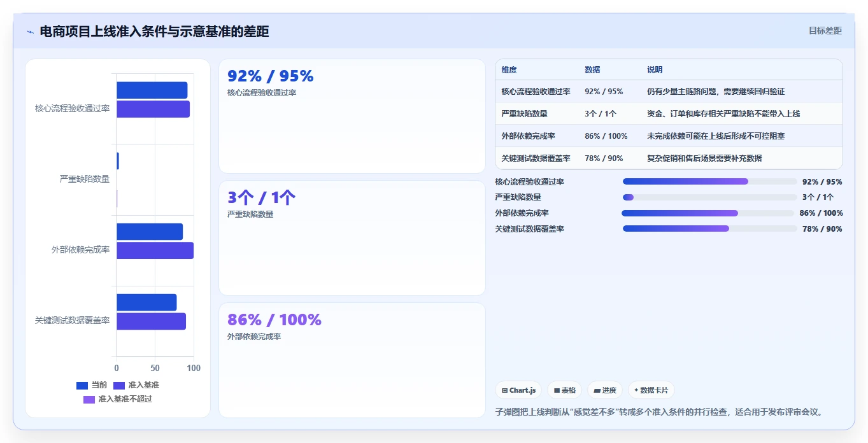Toggle the 当前 legend item
Screen dimensions: 868x443
(91, 385)
